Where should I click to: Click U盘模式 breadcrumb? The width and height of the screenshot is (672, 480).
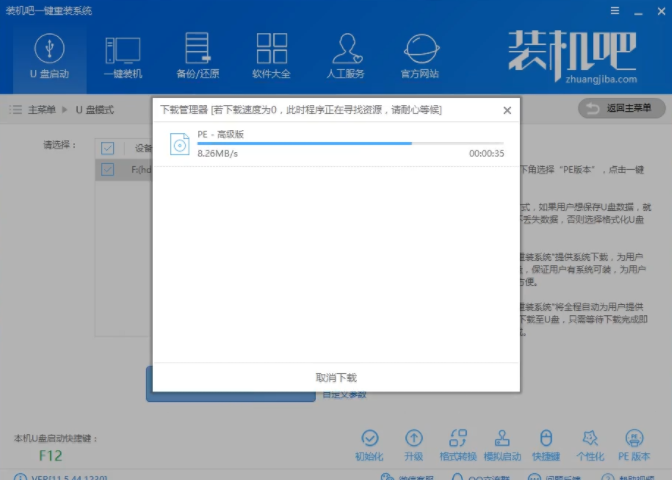coord(95,110)
